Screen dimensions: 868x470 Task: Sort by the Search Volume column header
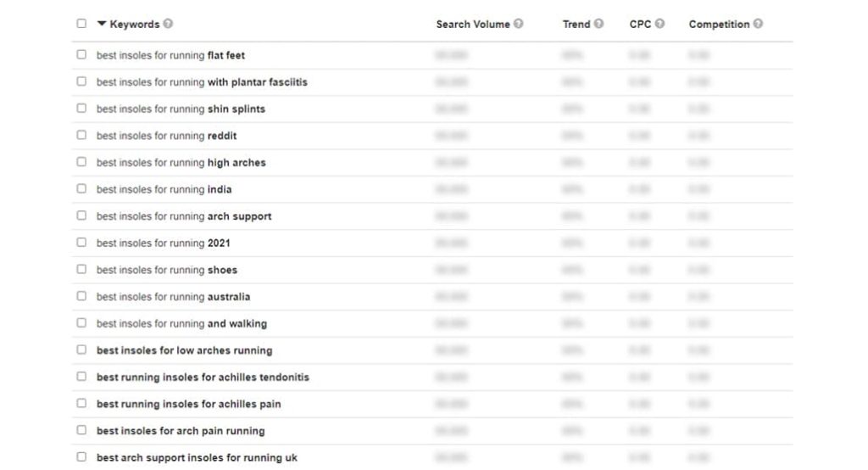pyautogui.click(x=473, y=25)
